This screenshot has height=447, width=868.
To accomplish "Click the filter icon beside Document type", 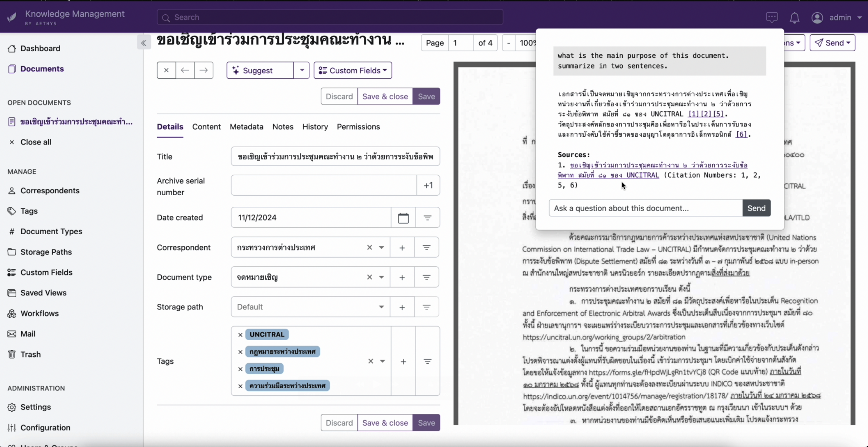I will (427, 277).
